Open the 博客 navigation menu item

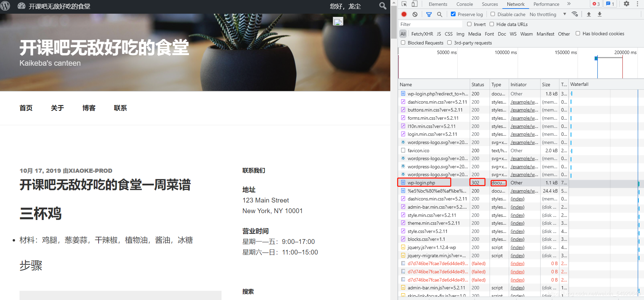tap(89, 108)
